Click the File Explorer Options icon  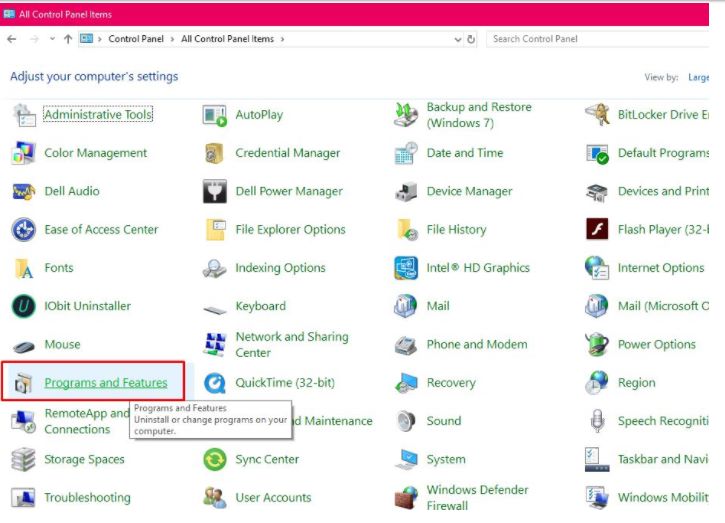215,230
